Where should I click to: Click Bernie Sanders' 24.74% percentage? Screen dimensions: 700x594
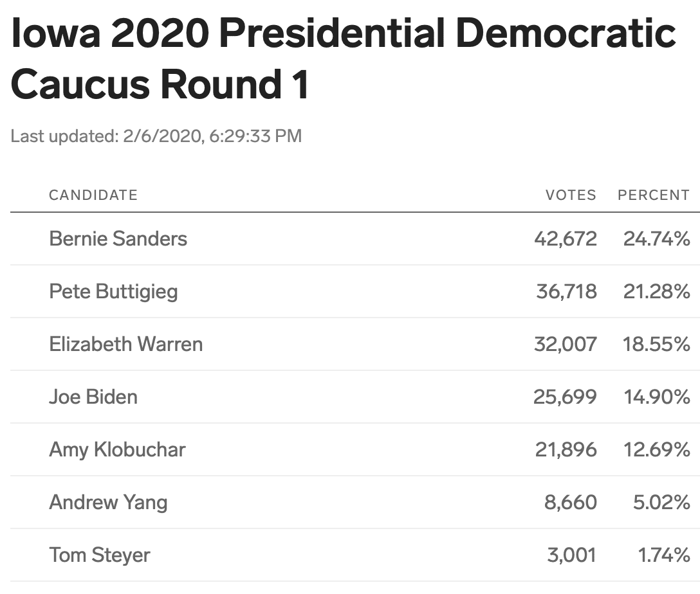coord(657,239)
